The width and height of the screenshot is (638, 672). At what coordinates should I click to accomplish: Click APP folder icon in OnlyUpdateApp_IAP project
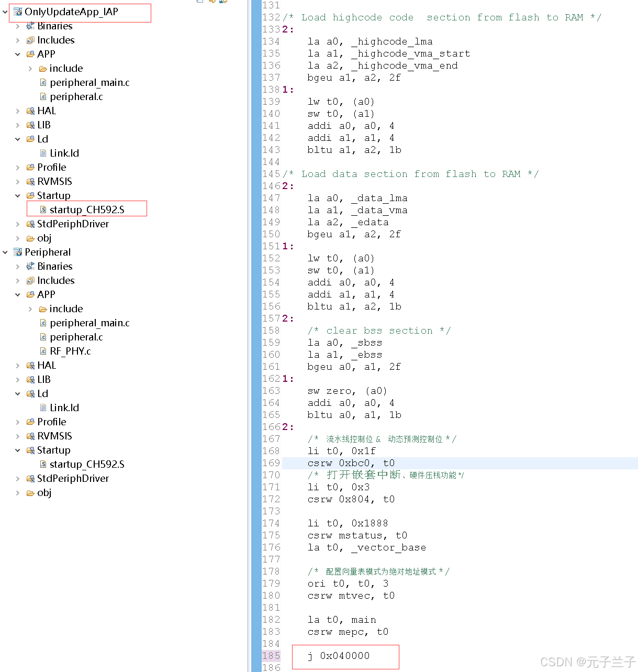tap(30, 54)
